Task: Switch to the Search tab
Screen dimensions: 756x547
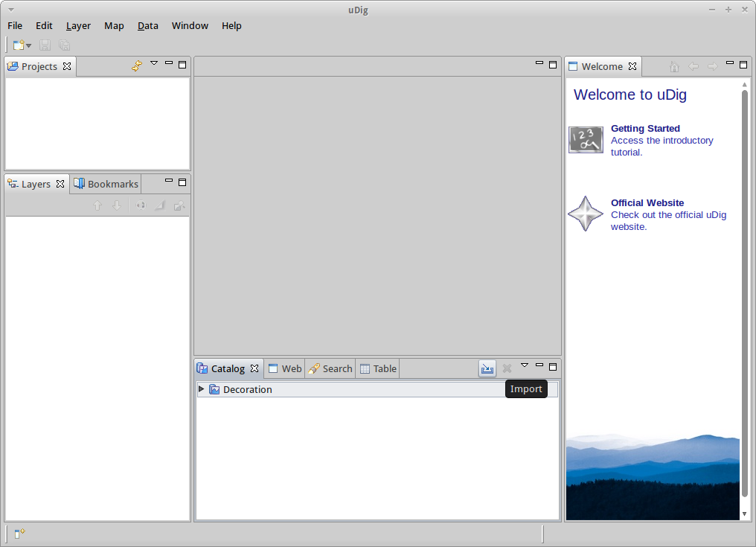Action: pyautogui.click(x=330, y=368)
